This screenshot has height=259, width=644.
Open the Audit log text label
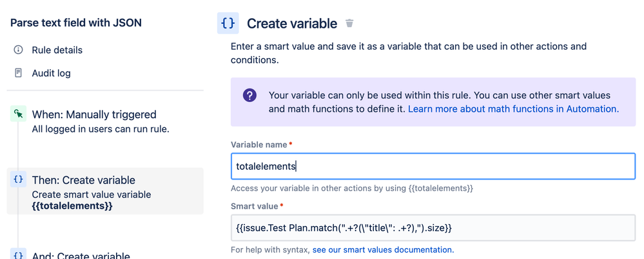tap(51, 73)
